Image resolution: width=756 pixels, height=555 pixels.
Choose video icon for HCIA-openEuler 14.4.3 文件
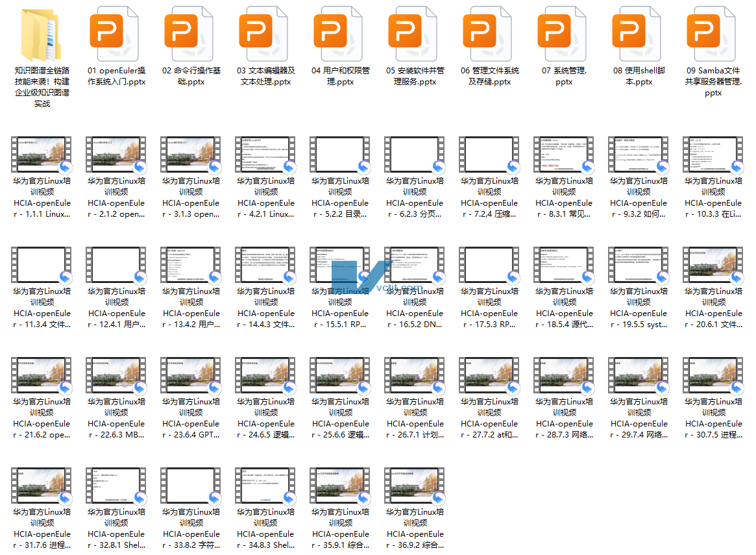[265, 265]
